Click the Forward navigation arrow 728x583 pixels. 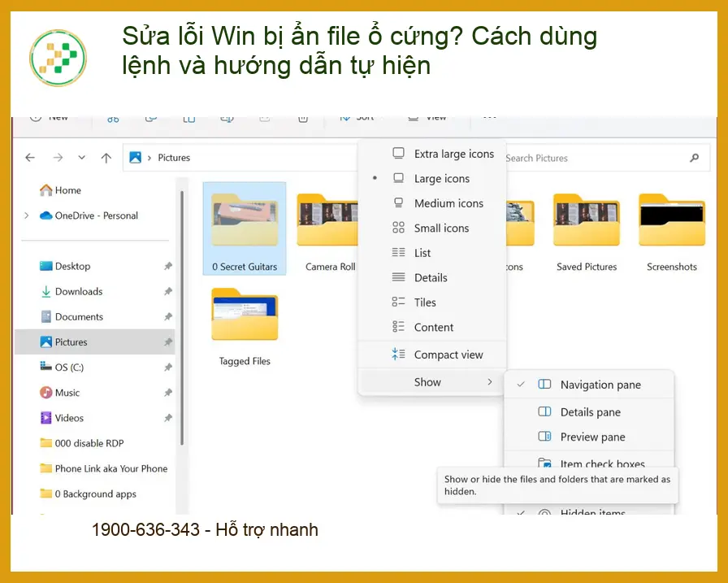pos(58,158)
